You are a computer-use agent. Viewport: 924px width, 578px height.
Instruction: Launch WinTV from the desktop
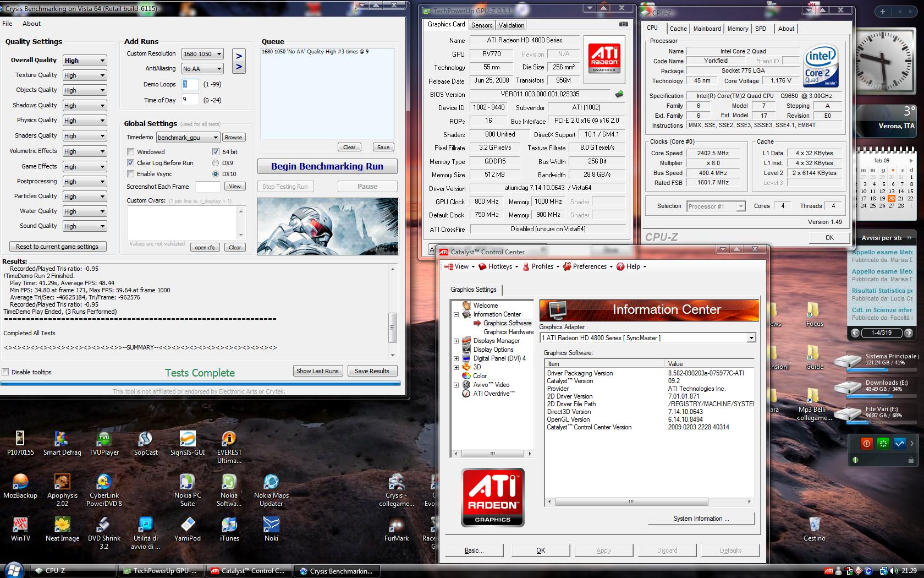pyautogui.click(x=20, y=528)
